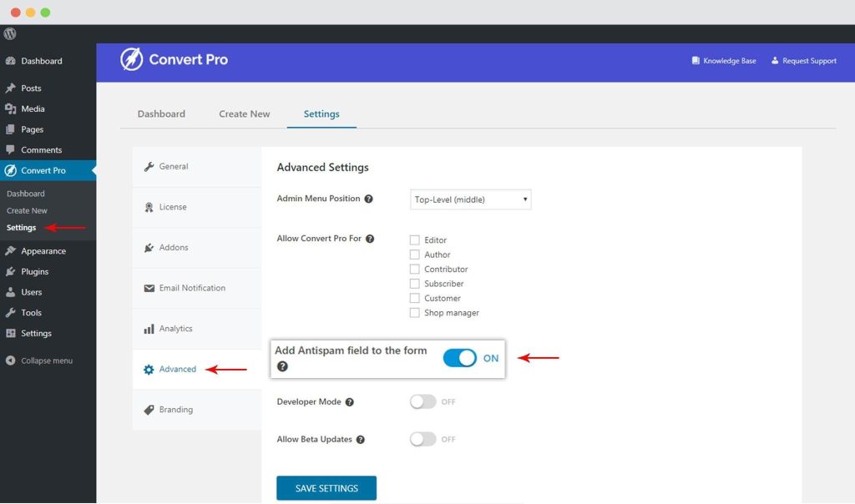Screen dimensions: 855x504
Task: Click the Plugins plug icon
Action: click(10, 271)
